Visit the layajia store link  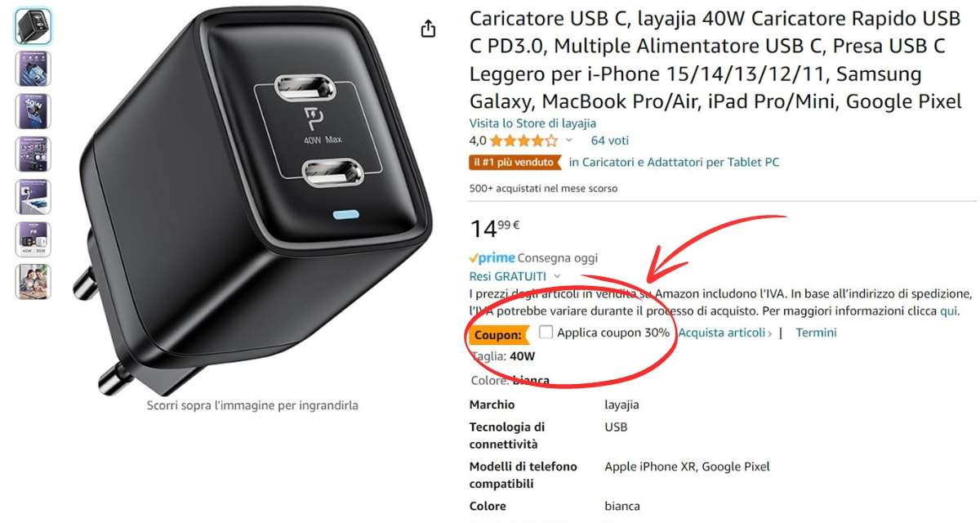[x=532, y=123]
